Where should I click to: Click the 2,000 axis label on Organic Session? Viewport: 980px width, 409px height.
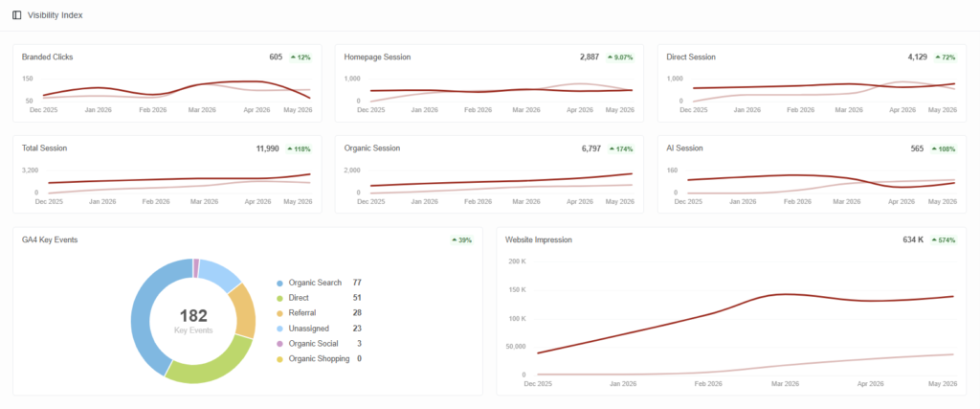click(x=352, y=170)
